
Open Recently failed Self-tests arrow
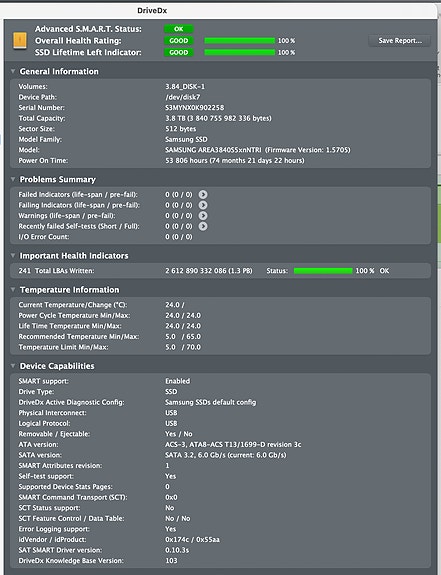[203, 226]
